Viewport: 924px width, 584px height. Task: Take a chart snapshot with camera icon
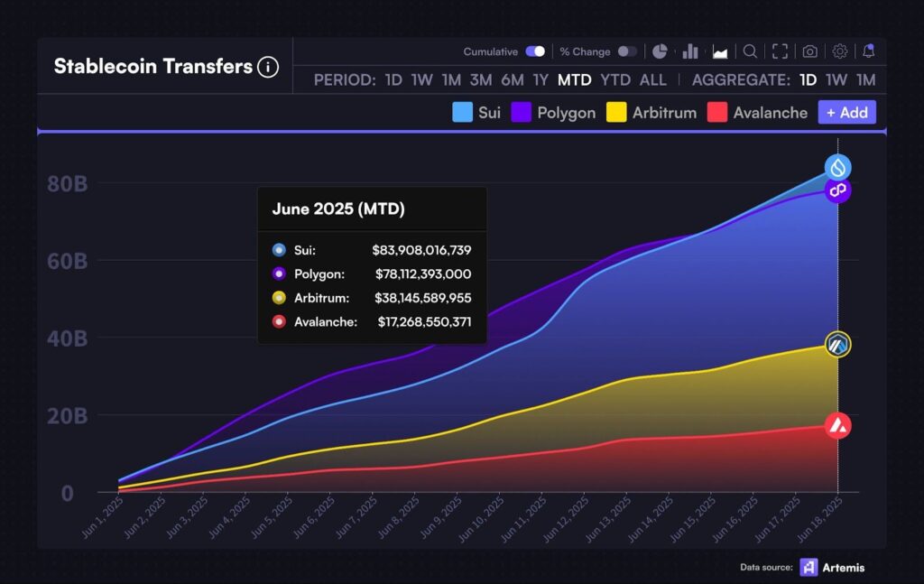click(809, 51)
